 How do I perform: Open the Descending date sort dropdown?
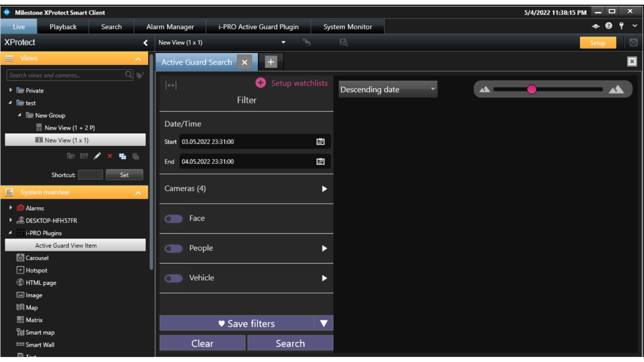[x=388, y=89]
